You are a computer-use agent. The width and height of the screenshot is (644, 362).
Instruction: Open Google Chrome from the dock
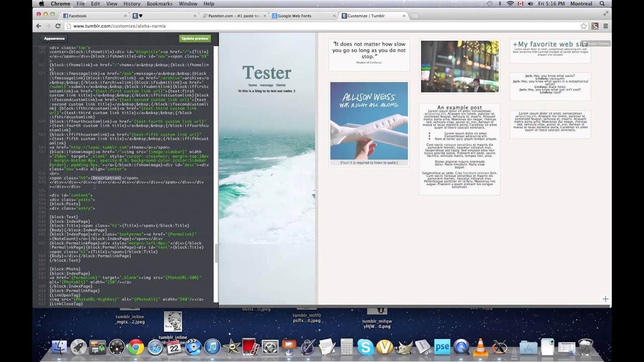click(136, 347)
